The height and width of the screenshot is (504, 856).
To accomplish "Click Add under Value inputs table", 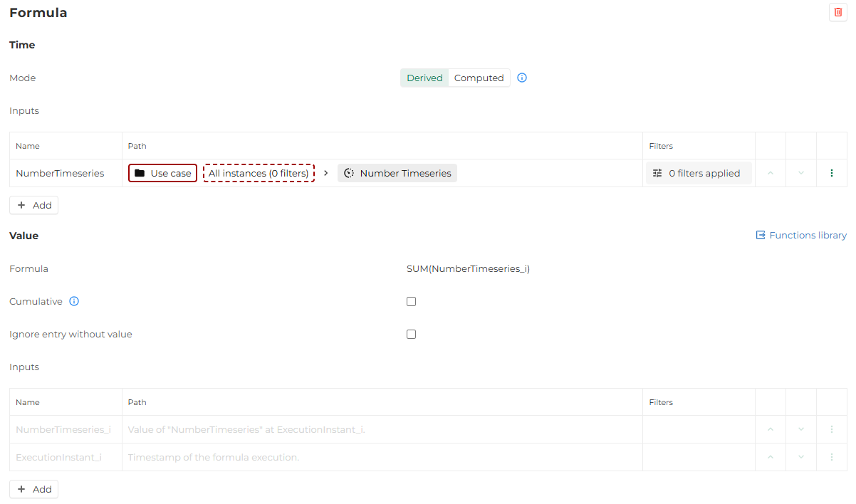I will pyautogui.click(x=34, y=489).
